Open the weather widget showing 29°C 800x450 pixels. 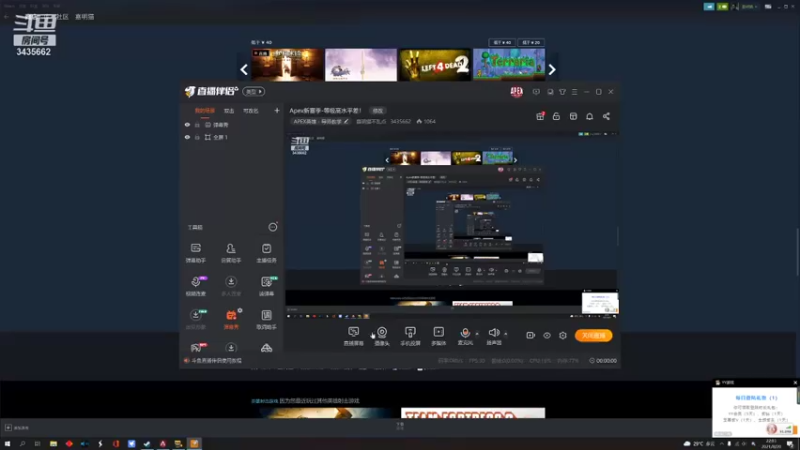[699, 444]
